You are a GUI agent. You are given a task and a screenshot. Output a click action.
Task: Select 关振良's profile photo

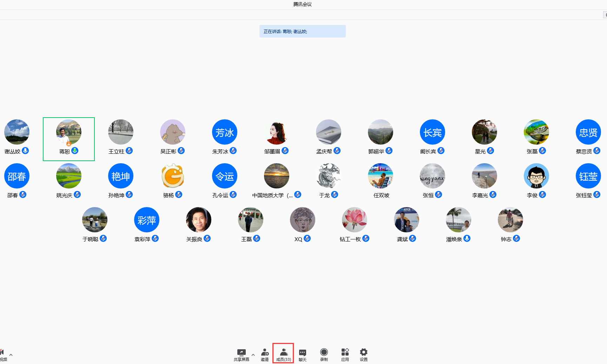(199, 220)
